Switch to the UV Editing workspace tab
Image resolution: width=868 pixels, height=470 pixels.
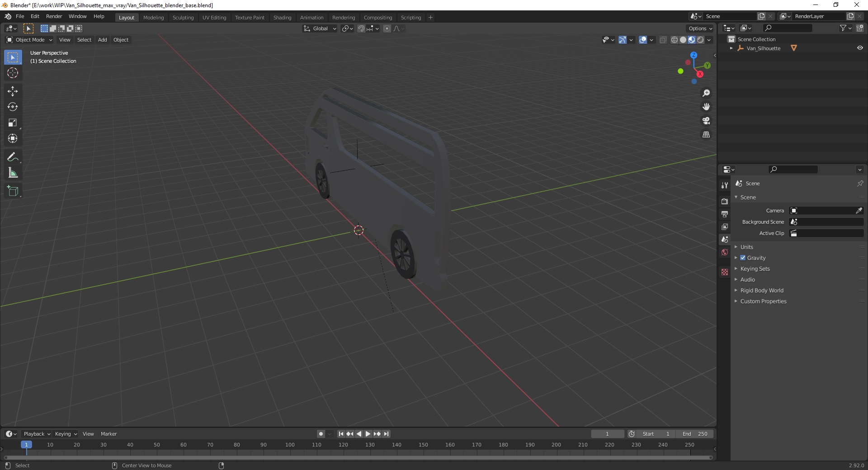pos(214,18)
